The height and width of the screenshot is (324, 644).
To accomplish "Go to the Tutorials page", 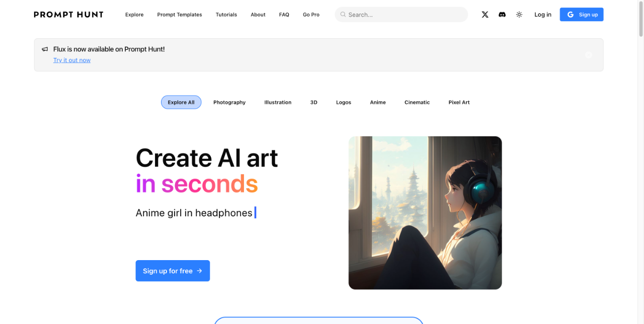I will click(x=226, y=15).
